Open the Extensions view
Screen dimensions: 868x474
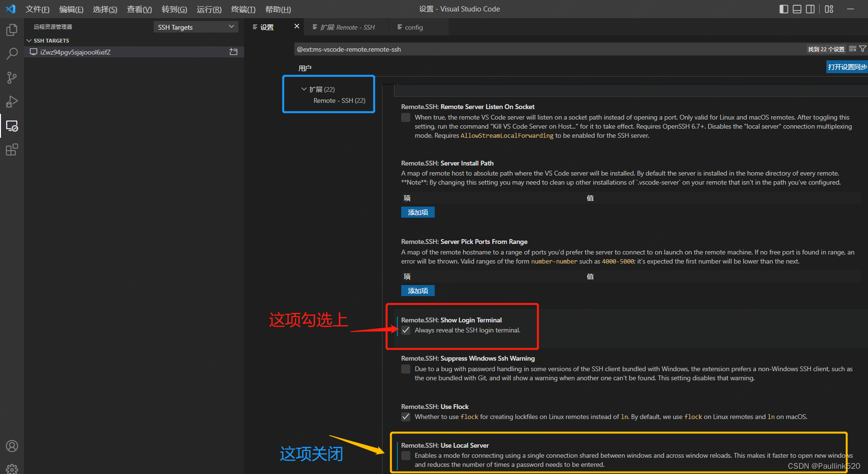(12, 150)
